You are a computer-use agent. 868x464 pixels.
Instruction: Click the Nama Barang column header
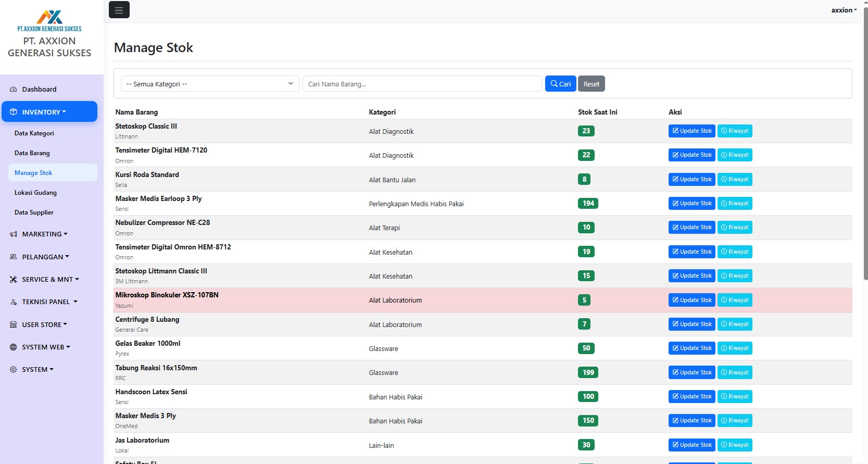pos(136,112)
